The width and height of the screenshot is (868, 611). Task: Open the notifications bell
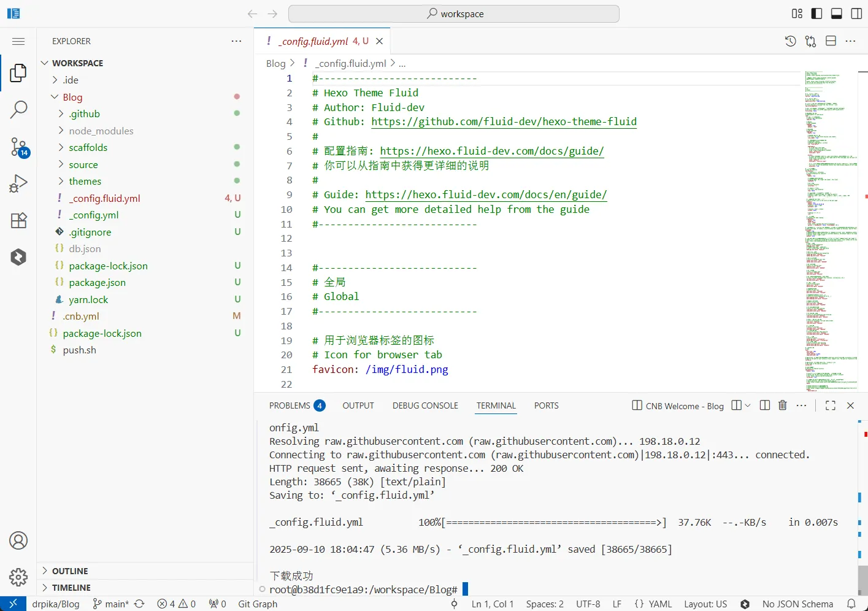coord(851,604)
